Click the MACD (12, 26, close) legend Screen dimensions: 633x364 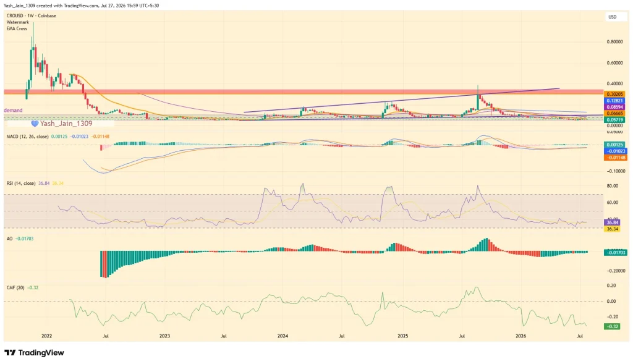pyautogui.click(x=27, y=137)
